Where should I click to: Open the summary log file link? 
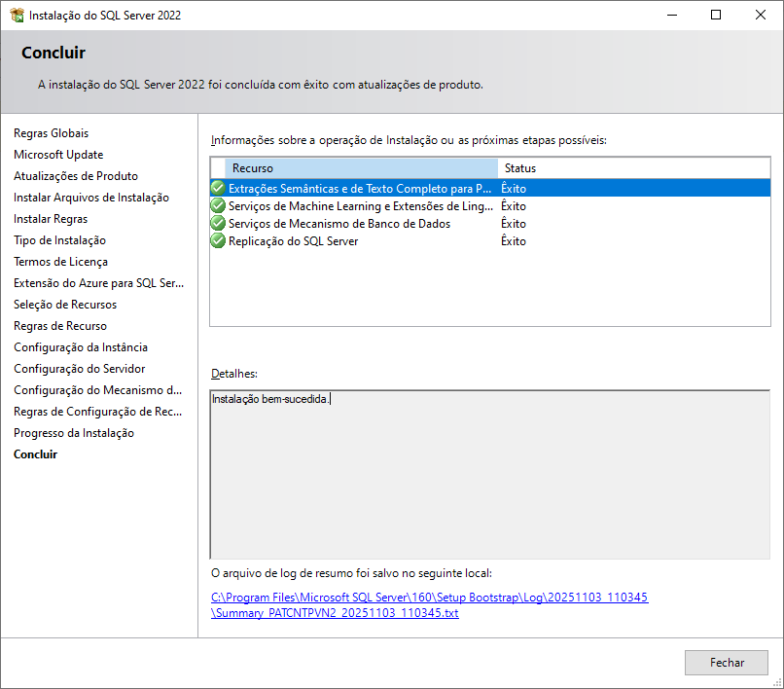(430, 605)
